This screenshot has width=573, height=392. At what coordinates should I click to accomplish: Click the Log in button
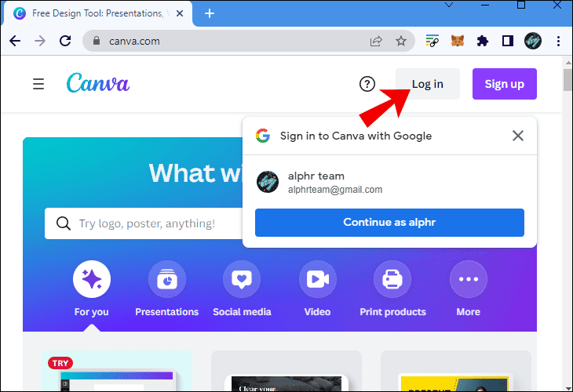pyautogui.click(x=428, y=84)
